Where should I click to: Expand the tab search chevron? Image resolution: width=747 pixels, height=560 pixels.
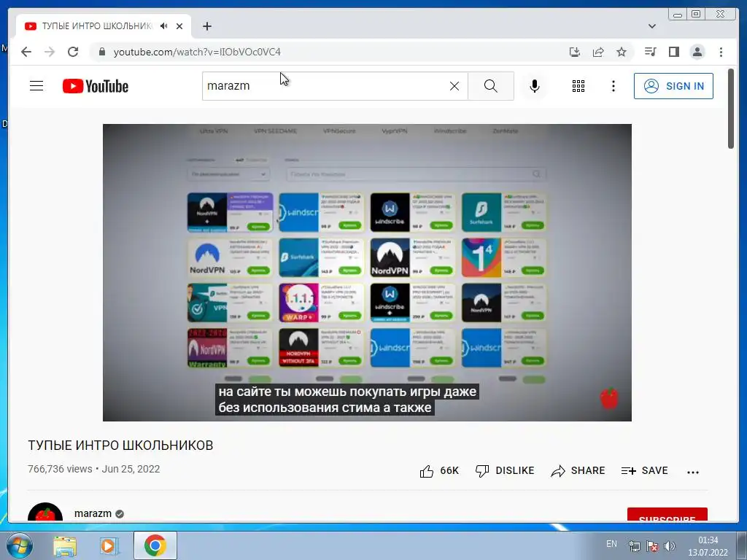(651, 26)
